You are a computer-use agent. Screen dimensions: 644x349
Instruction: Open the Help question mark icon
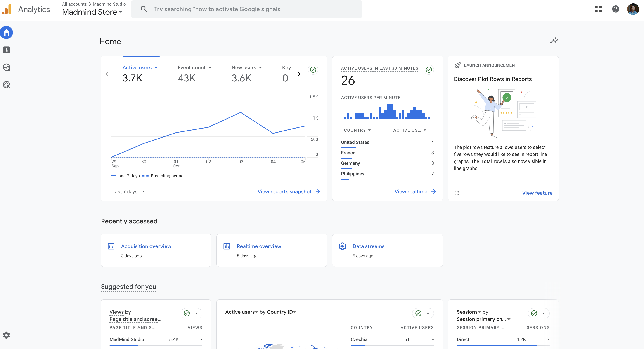tap(616, 9)
